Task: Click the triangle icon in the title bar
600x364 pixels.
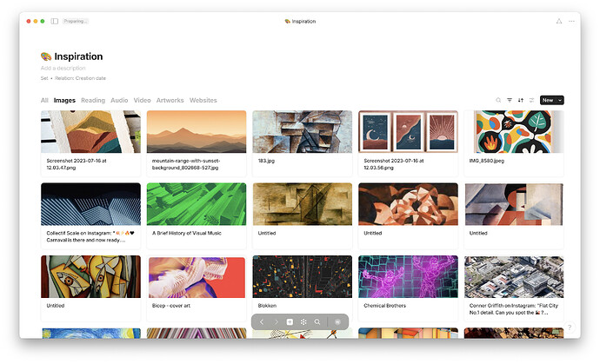Action: pyautogui.click(x=559, y=21)
